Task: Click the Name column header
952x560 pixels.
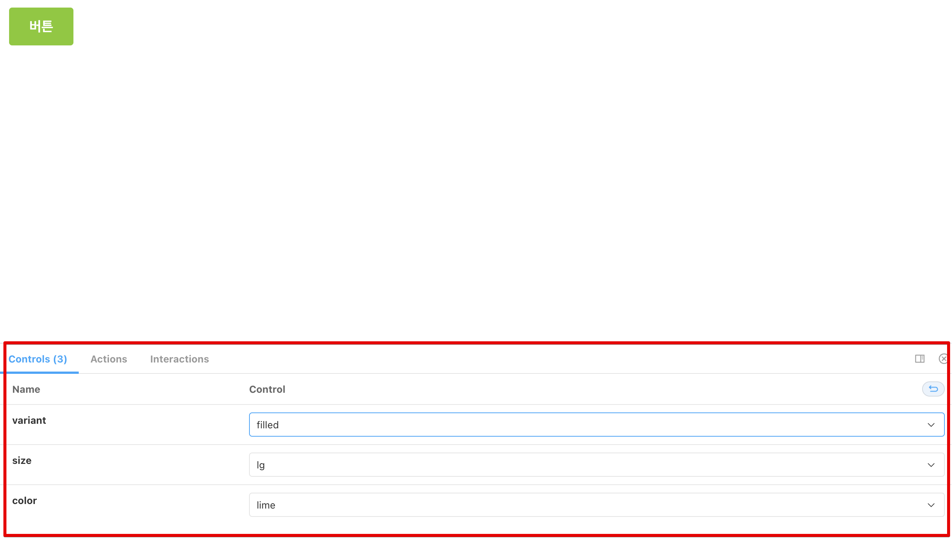Action: pos(26,389)
